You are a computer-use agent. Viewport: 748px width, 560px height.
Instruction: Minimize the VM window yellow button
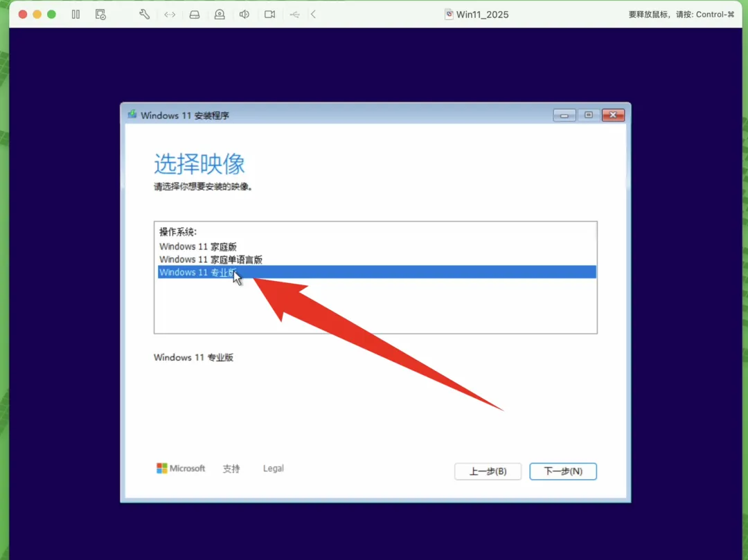tap(37, 15)
